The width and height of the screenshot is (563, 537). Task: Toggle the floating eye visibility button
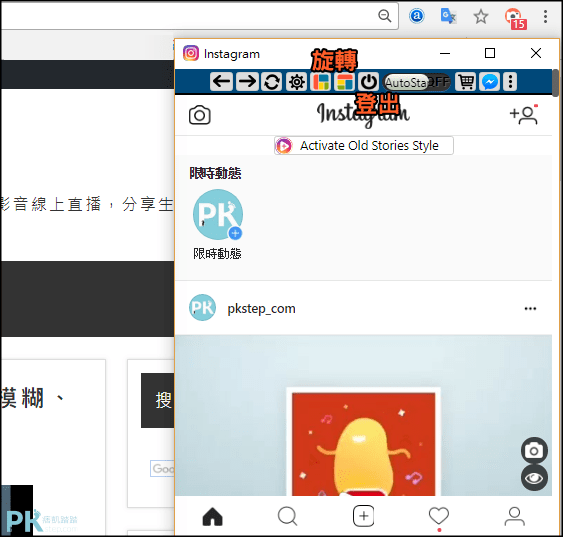(534, 477)
